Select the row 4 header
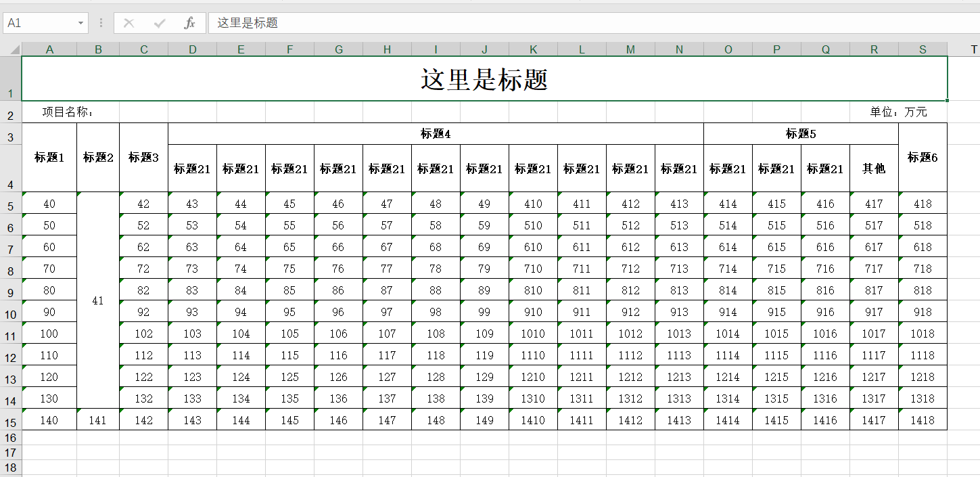Image resolution: width=980 pixels, height=477 pixels. 11,168
